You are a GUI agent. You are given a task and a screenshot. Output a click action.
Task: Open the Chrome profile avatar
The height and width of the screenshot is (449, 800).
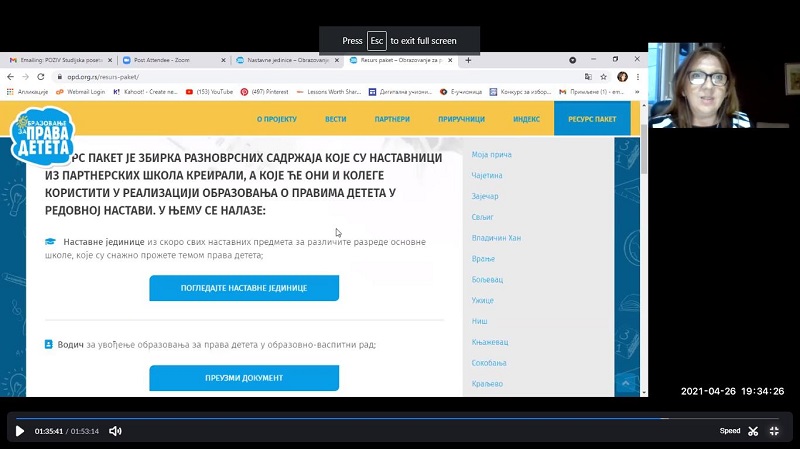coord(622,77)
